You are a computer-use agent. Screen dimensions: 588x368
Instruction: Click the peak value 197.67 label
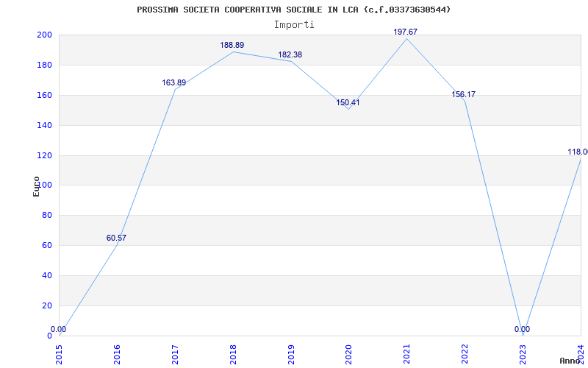click(406, 32)
